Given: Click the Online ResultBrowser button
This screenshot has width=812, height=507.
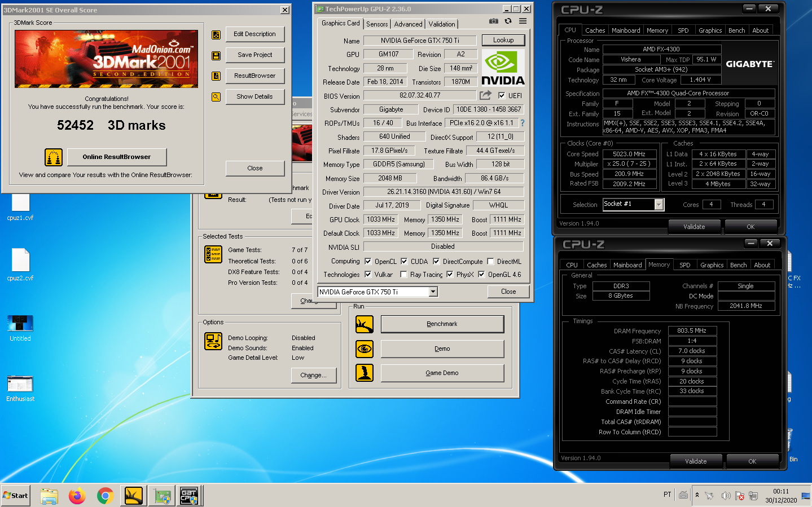Looking at the screenshot, I should point(117,157).
